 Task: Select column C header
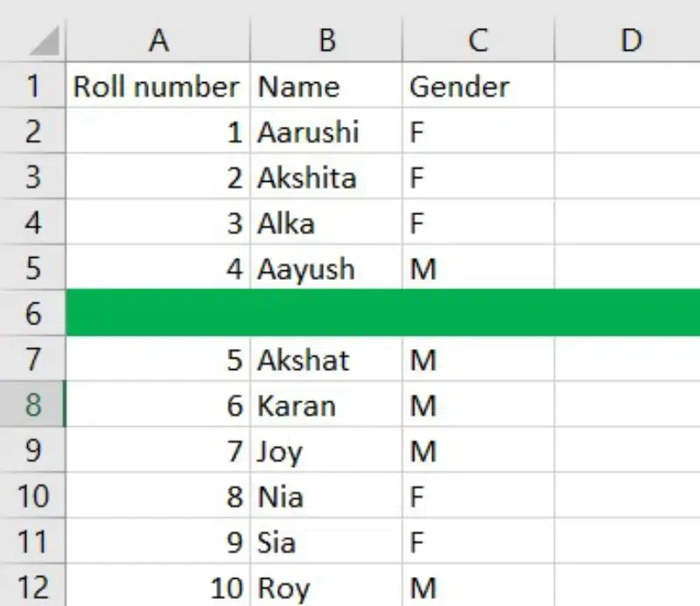478,40
